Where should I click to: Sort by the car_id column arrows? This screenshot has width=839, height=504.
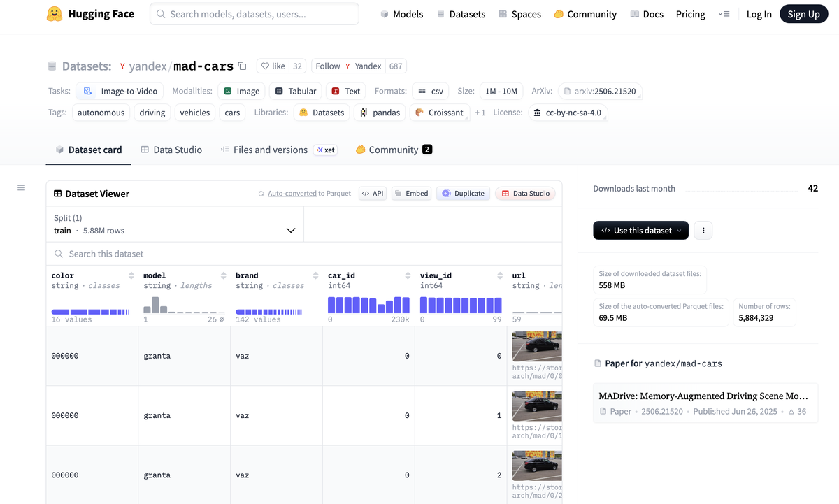pos(408,275)
